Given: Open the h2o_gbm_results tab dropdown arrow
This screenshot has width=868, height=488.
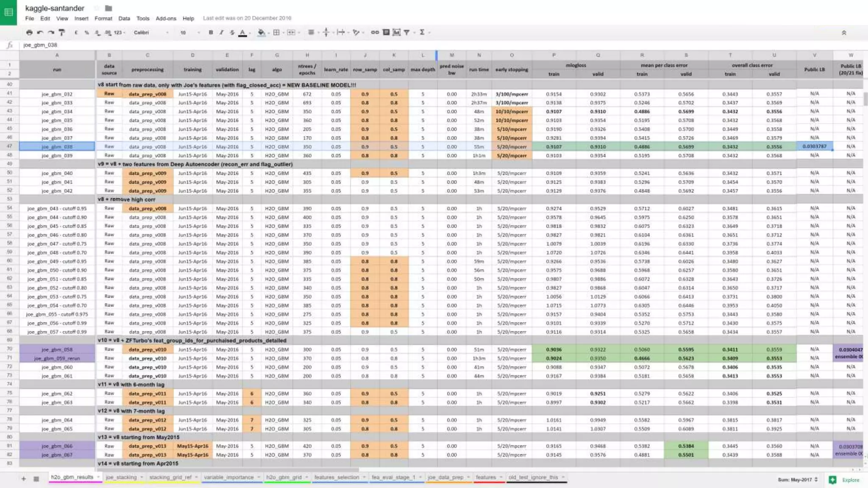Looking at the screenshot, I should [x=98, y=477].
